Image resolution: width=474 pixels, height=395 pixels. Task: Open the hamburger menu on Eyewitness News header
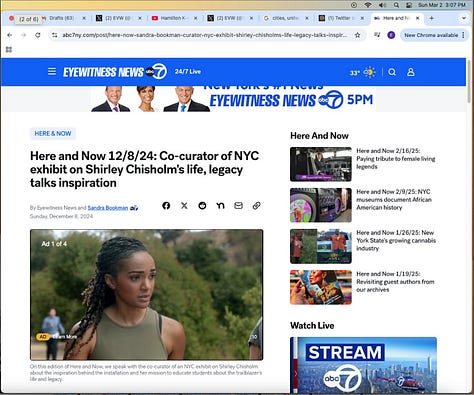click(52, 72)
